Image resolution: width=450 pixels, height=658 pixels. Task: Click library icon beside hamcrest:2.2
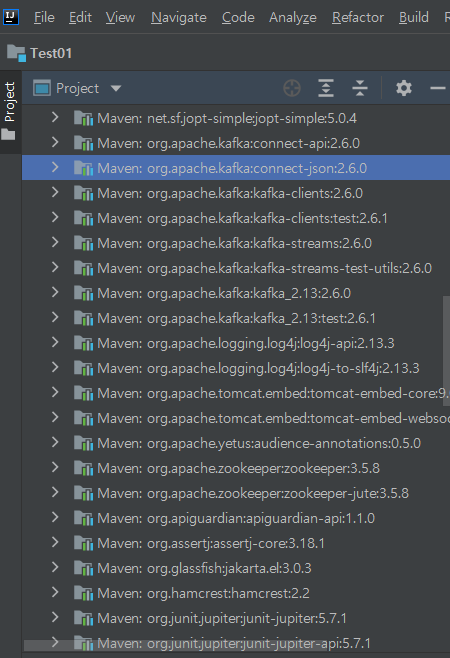tap(84, 593)
